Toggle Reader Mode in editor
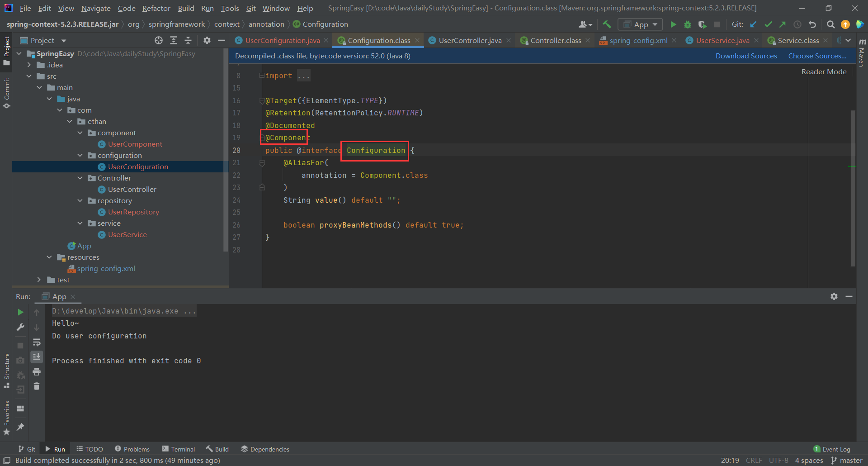The image size is (868, 466). [824, 71]
